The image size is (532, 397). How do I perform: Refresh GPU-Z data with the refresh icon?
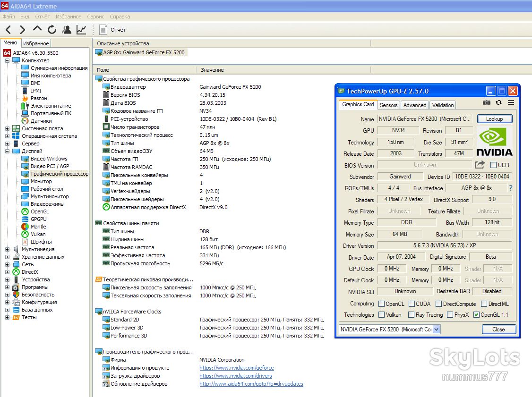pos(499,102)
